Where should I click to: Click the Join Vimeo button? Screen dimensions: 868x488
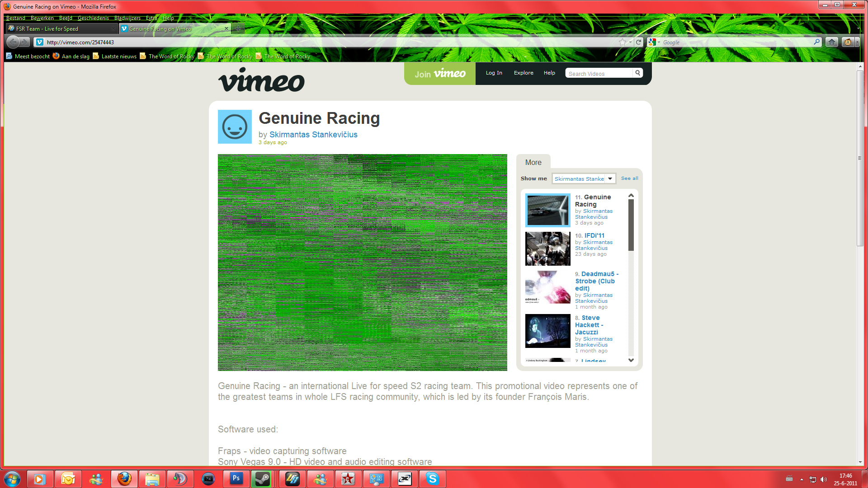440,74
